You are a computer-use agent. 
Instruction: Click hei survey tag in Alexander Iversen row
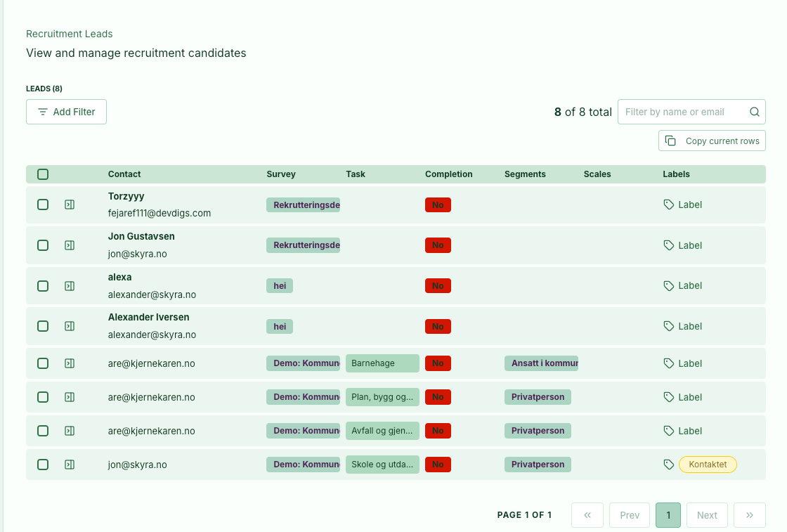(280, 327)
